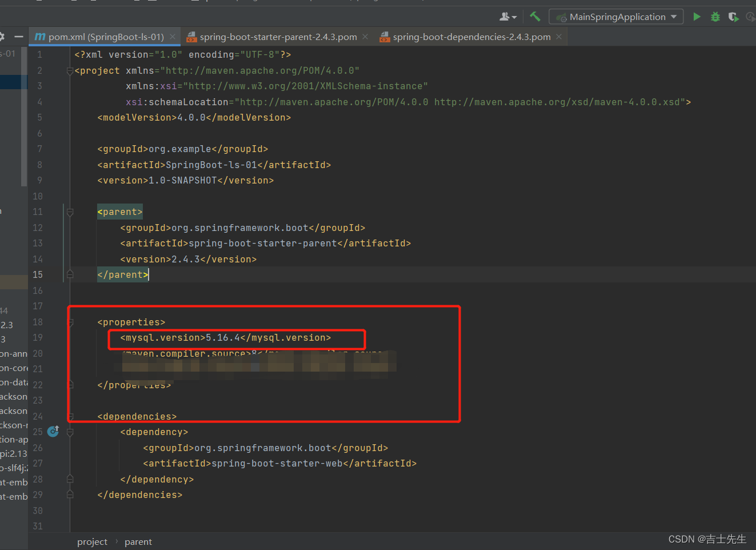Click the artifactId spring-boot-starter-web line
Viewport: 756px width, 550px height.
coord(279,464)
